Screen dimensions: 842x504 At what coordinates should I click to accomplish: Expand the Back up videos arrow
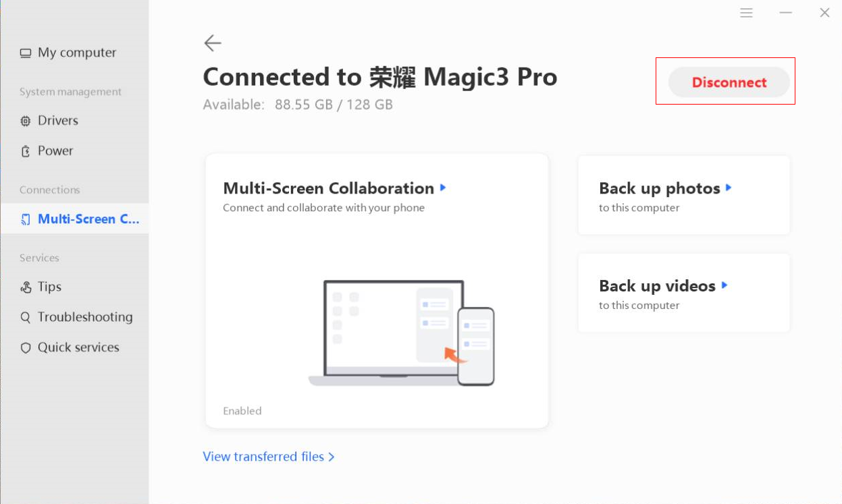(724, 285)
